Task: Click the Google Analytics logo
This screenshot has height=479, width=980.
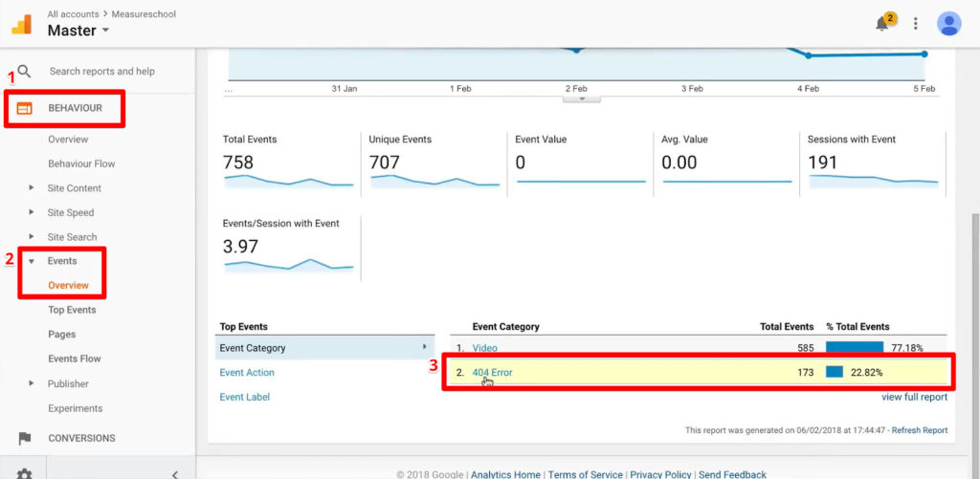Action: [21, 23]
